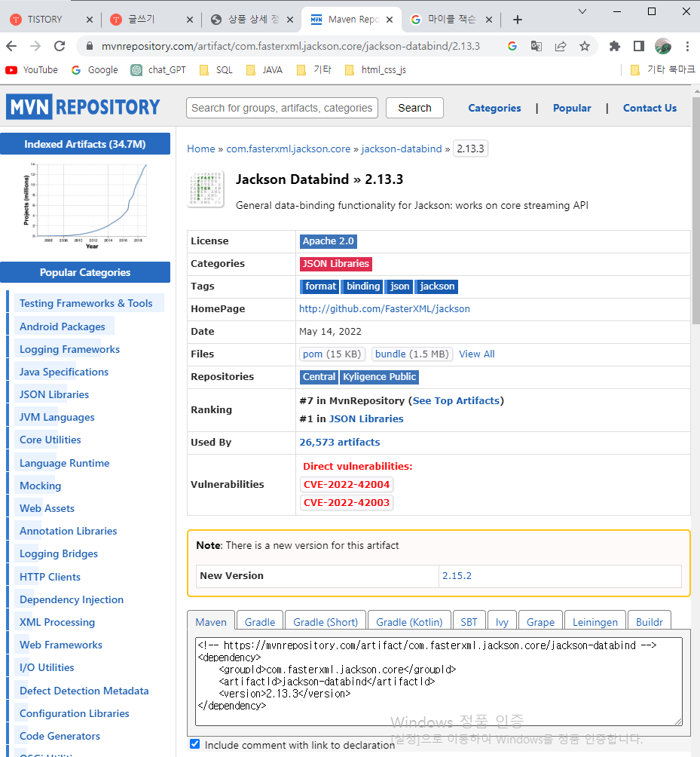Viewport: 700px width, 757px height.
Task: Close the first TISTORY tab
Action: coord(89,20)
